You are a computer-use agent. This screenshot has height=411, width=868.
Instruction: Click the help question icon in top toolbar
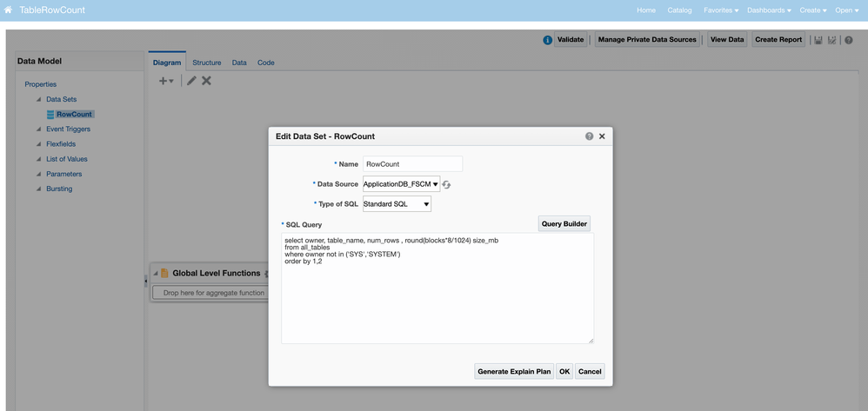[x=848, y=40]
